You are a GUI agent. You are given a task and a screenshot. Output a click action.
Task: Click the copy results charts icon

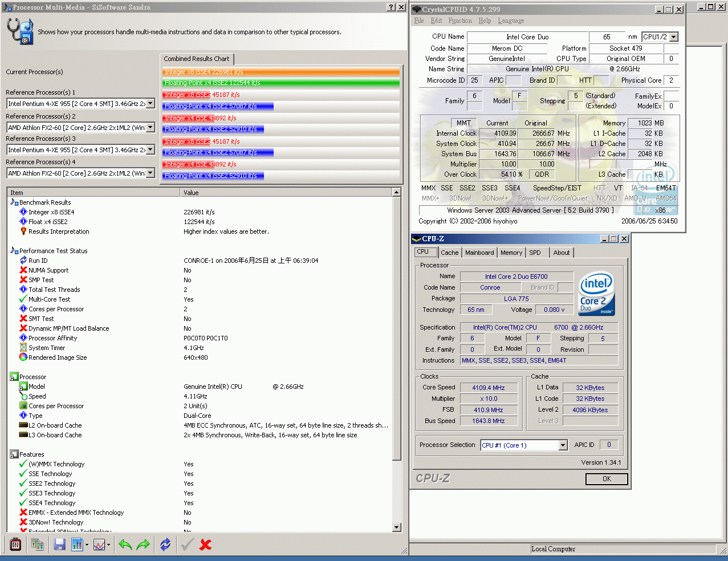point(38,544)
